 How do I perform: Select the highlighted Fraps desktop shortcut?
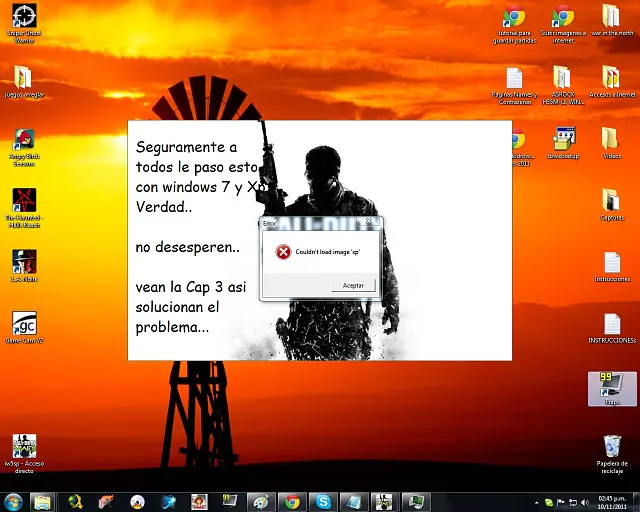612,389
